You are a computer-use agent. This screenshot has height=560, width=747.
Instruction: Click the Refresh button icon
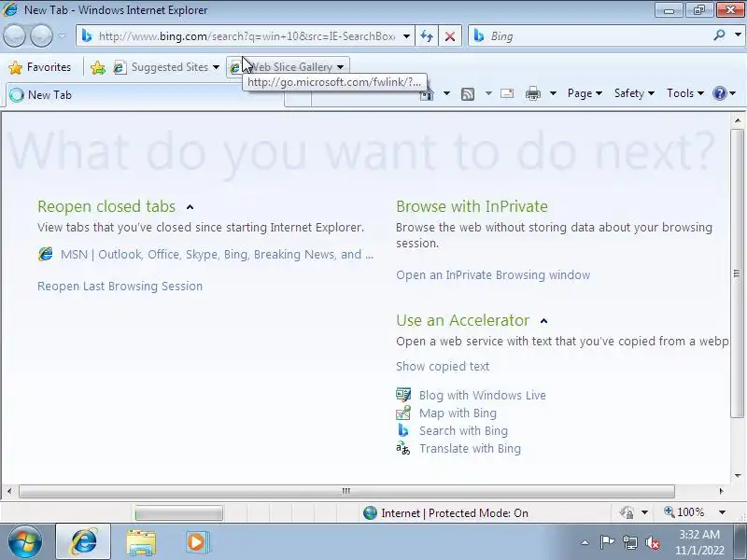[427, 36]
